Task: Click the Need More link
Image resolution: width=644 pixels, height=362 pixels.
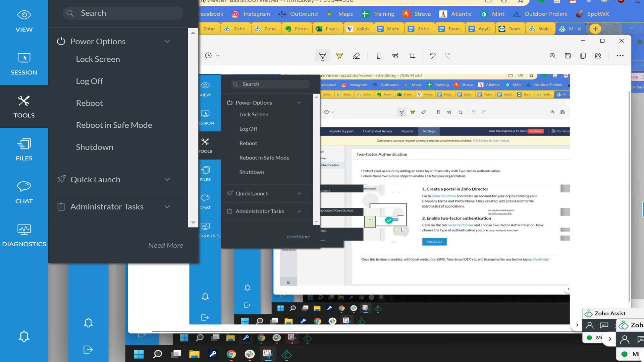Action: click(166, 245)
